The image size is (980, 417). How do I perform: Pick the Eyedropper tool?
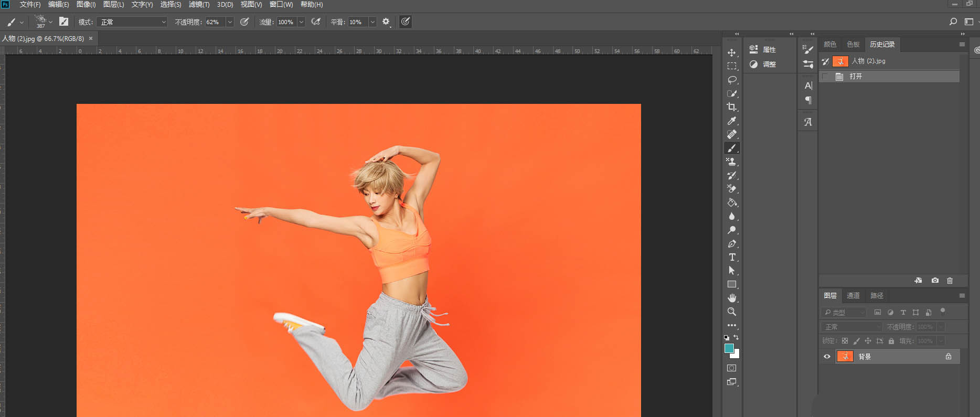(732, 121)
